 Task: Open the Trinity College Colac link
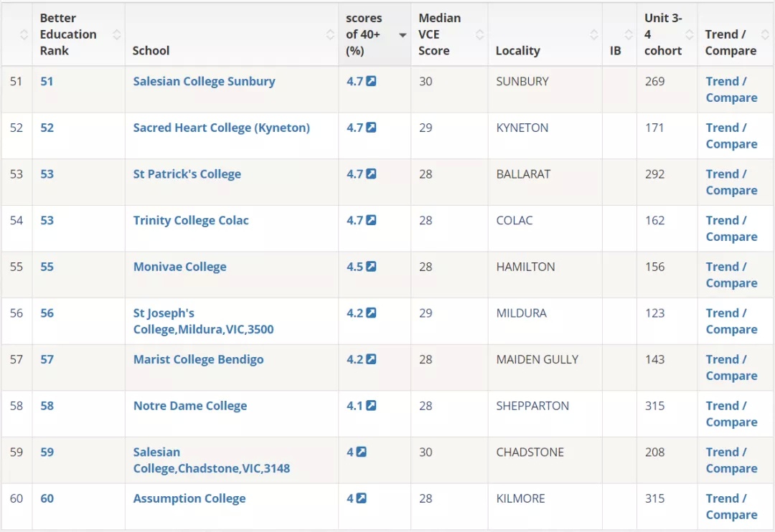[191, 221]
